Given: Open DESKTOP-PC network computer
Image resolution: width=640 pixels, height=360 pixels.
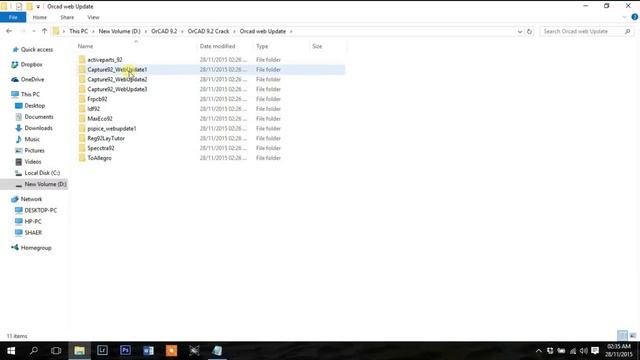Looking at the screenshot, I should pyautogui.click(x=40, y=210).
